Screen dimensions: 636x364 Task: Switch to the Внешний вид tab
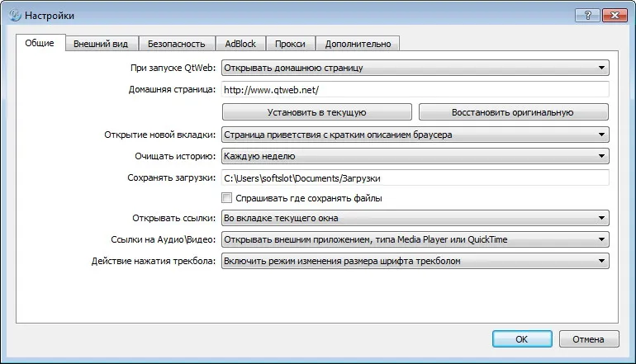pyautogui.click(x=101, y=44)
